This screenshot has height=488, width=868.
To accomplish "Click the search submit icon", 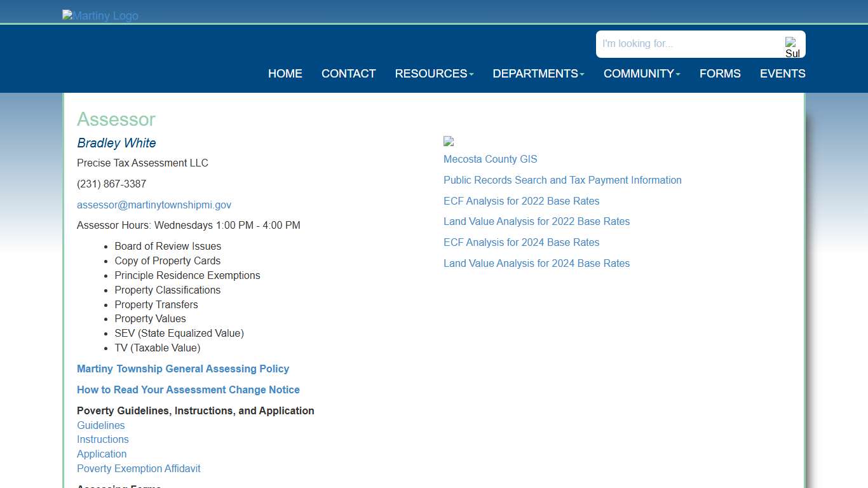I will [792, 47].
